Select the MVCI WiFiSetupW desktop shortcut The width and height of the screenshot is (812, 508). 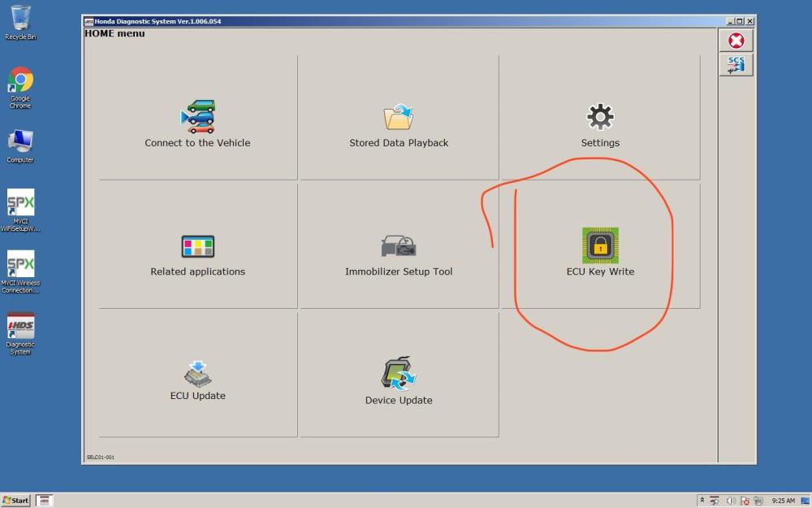(20, 210)
